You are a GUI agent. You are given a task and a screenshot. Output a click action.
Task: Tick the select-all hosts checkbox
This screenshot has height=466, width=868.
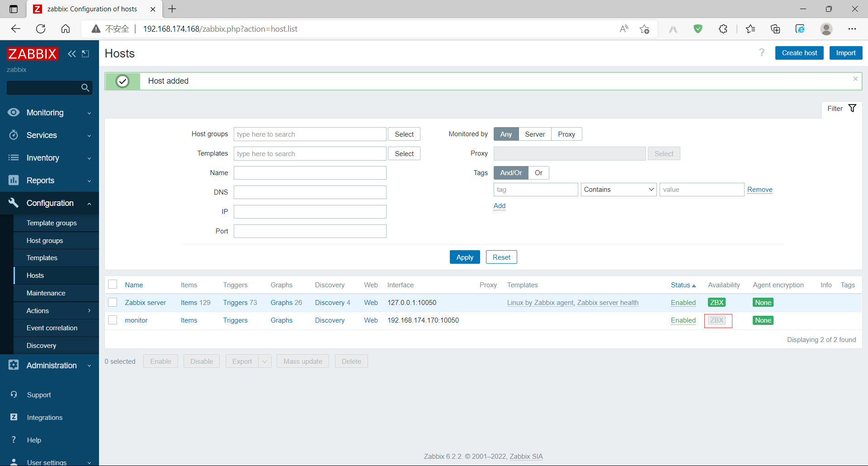(x=113, y=284)
